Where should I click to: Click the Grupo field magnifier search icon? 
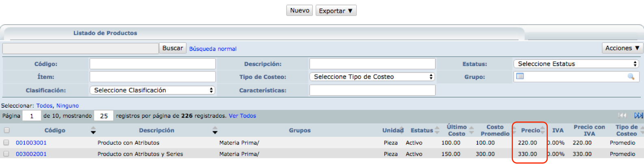click(631, 77)
